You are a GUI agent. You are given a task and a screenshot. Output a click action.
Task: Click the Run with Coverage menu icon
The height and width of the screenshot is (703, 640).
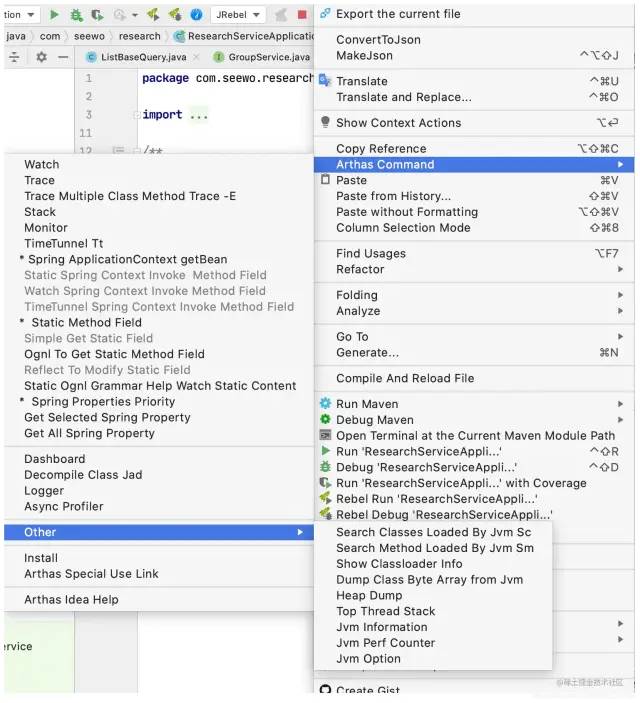point(325,483)
